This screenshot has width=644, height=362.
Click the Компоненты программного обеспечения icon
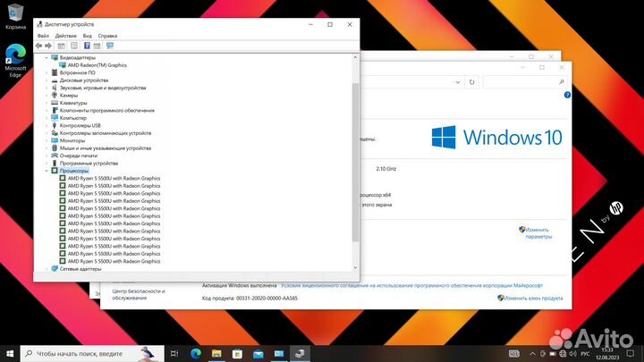(x=55, y=110)
